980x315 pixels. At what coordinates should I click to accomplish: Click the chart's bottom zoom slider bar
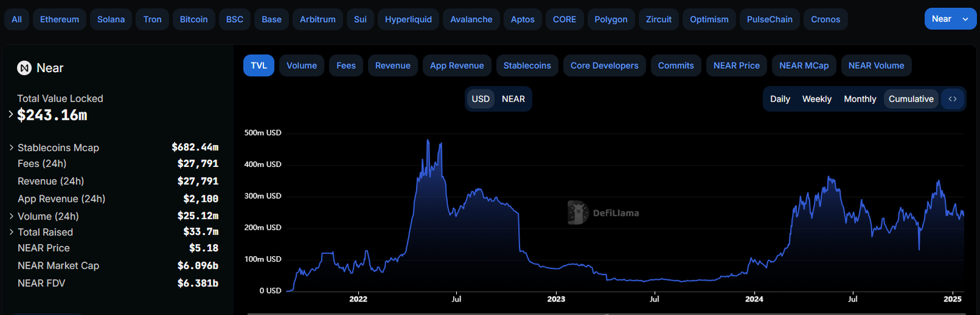606,313
